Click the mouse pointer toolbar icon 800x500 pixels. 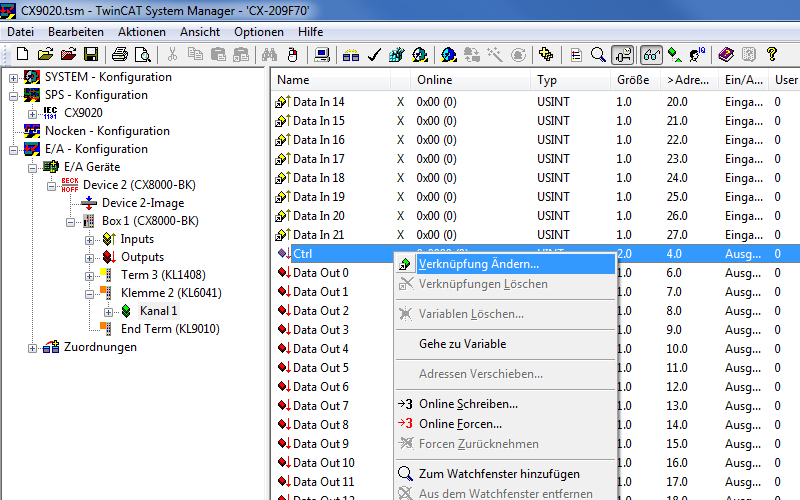pos(292,54)
